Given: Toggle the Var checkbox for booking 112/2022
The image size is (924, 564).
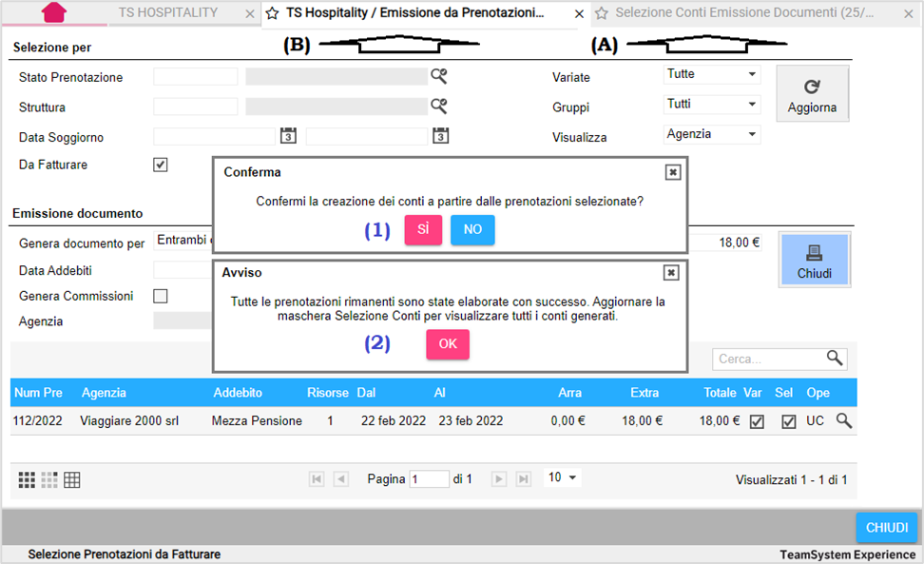Looking at the screenshot, I should (758, 421).
